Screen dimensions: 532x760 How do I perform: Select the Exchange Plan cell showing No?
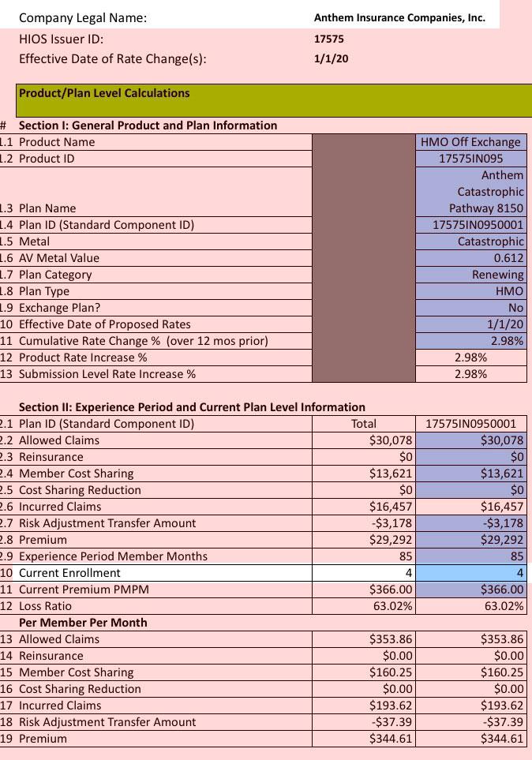coord(470,308)
